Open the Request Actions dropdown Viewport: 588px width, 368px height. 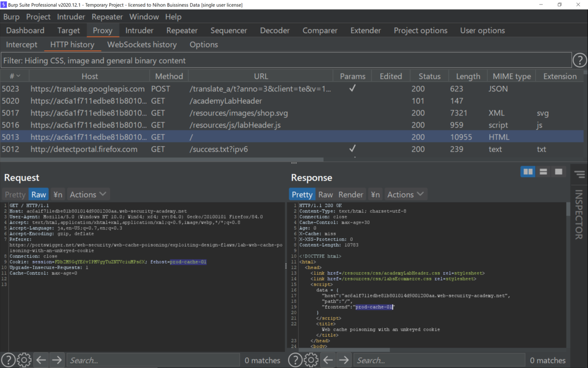tap(88, 194)
